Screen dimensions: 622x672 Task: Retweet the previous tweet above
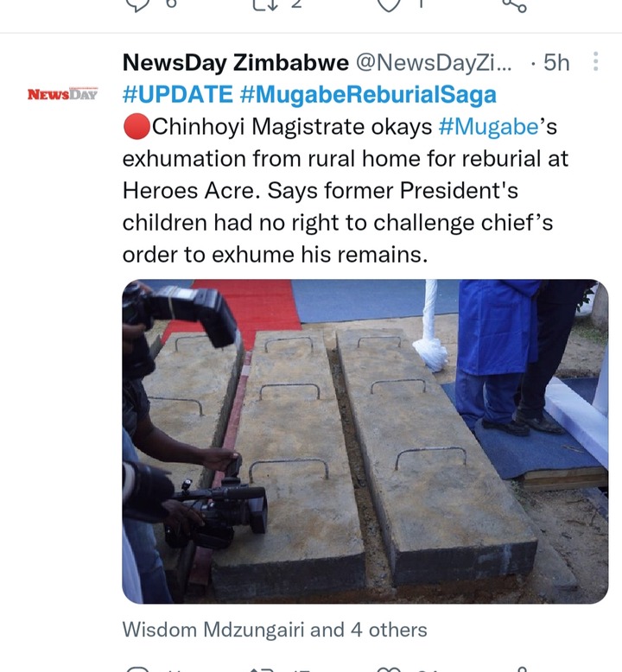click(x=265, y=3)
